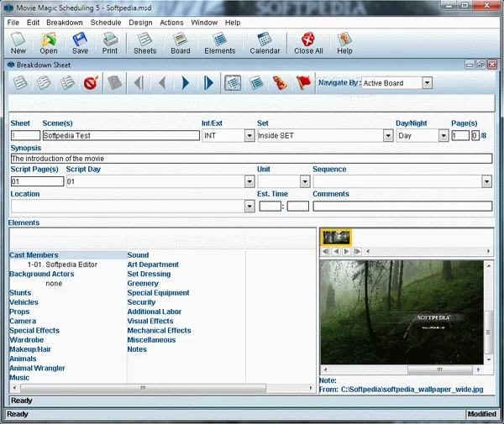Open the Location dropdown
This screenshot has width=504, height=424.
249,206
